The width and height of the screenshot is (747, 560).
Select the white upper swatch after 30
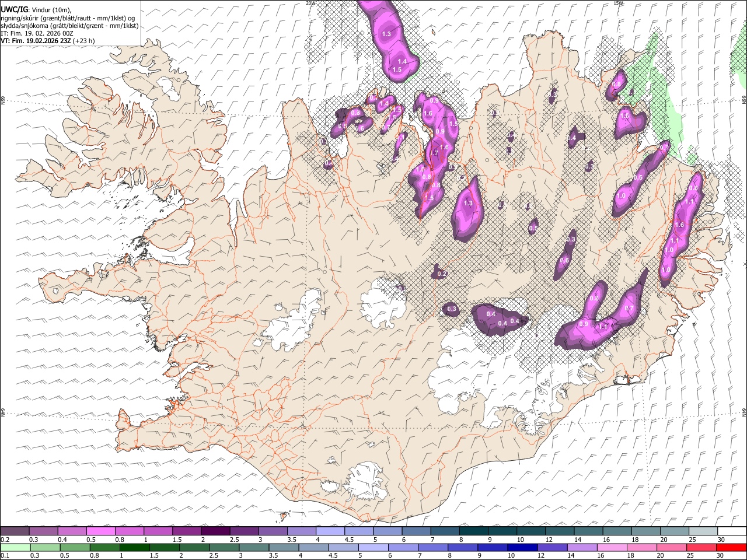(x=732, y=531)
